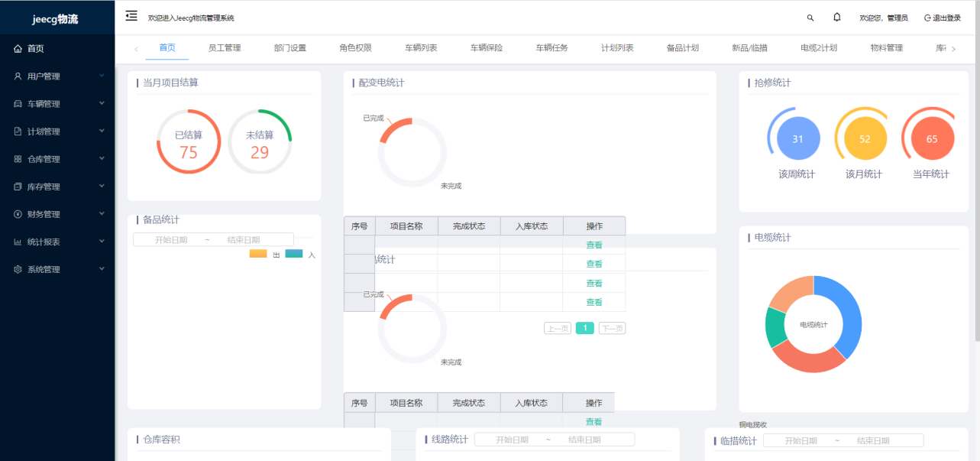The image size is (980, 461).
Task: Click the 下一页 next page button
Action: click(612, 328)
